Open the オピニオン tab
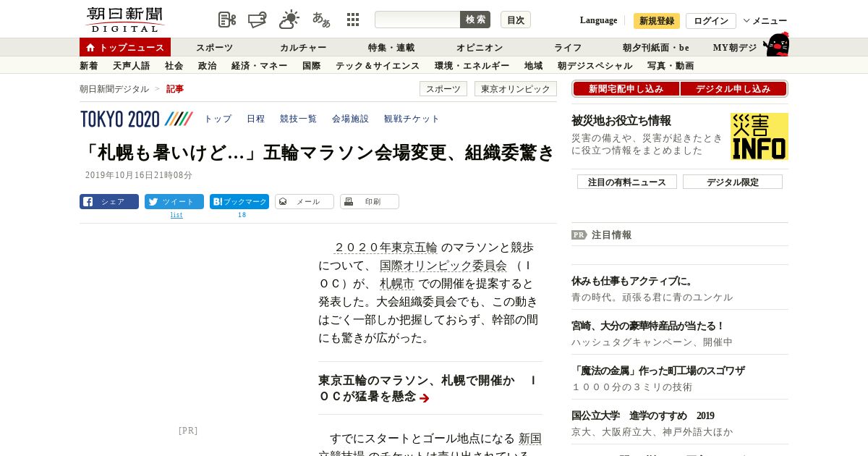The image size is (868, 456). coord(480,48)
